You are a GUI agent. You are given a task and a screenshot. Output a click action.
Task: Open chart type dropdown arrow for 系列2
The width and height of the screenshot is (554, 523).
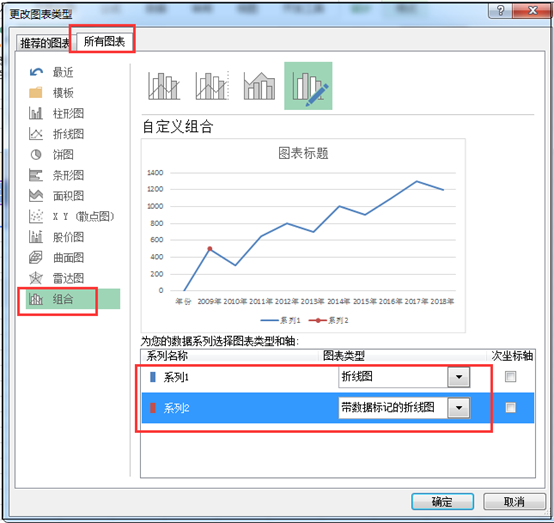[x=459, y=408]
